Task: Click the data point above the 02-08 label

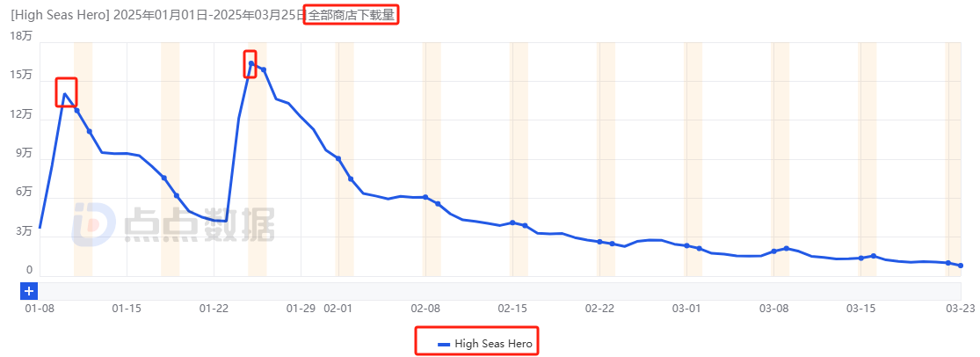Action: click(425, 197)
